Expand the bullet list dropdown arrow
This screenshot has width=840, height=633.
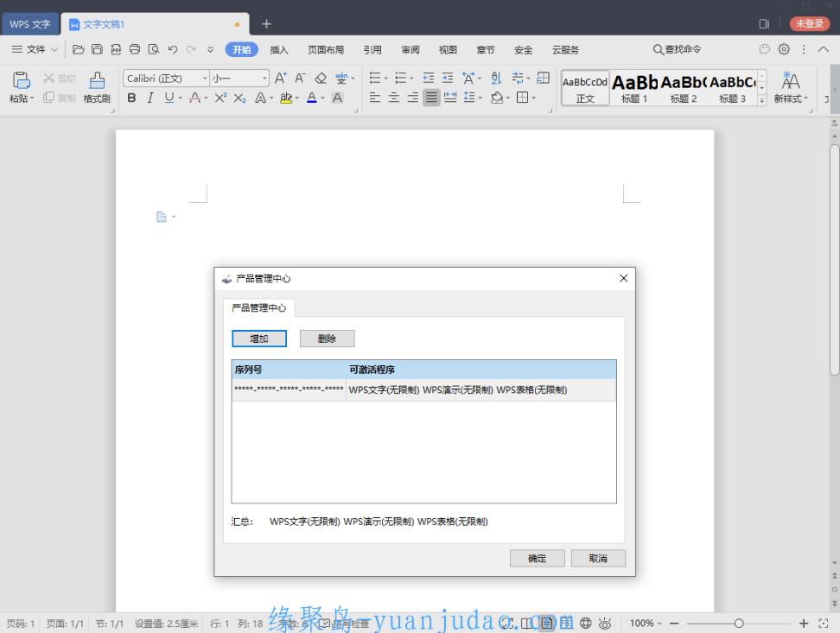pyautogui.click(x=385, y=79)
